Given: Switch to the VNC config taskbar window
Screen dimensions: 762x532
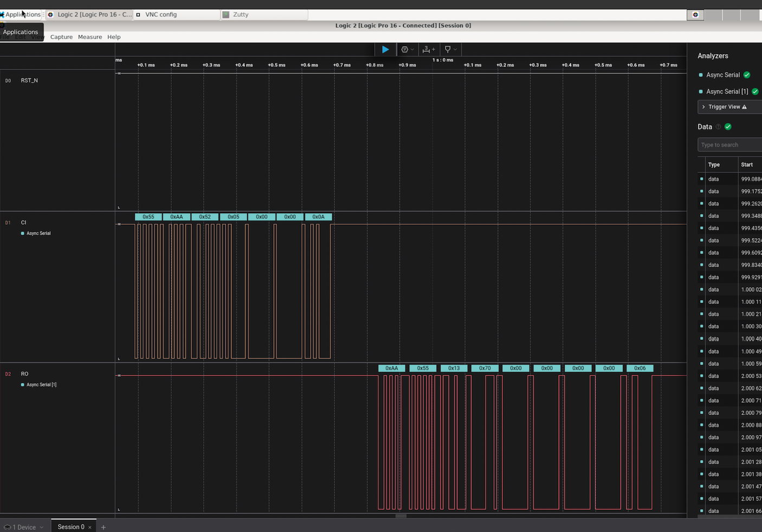Looking at the screenshot, I should (177, 15).
